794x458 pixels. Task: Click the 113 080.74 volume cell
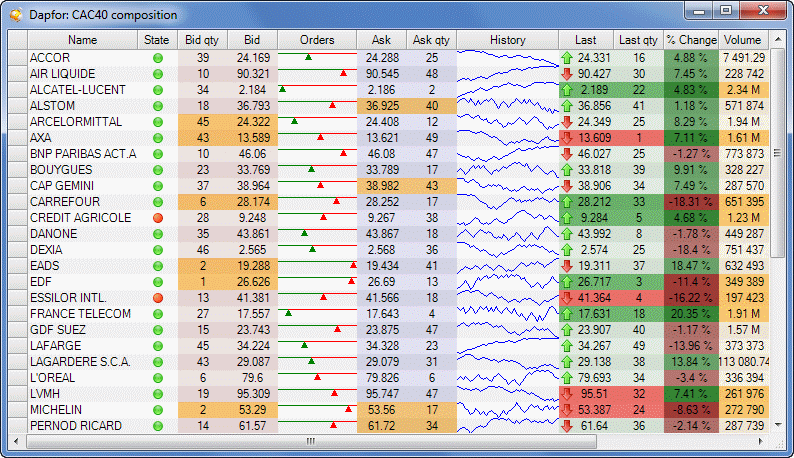(x=744, y=362)
